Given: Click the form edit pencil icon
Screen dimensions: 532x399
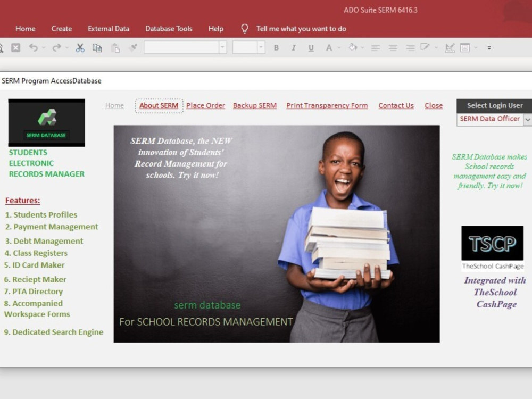Looking at the screenshot, I should [x=425, y=47].
